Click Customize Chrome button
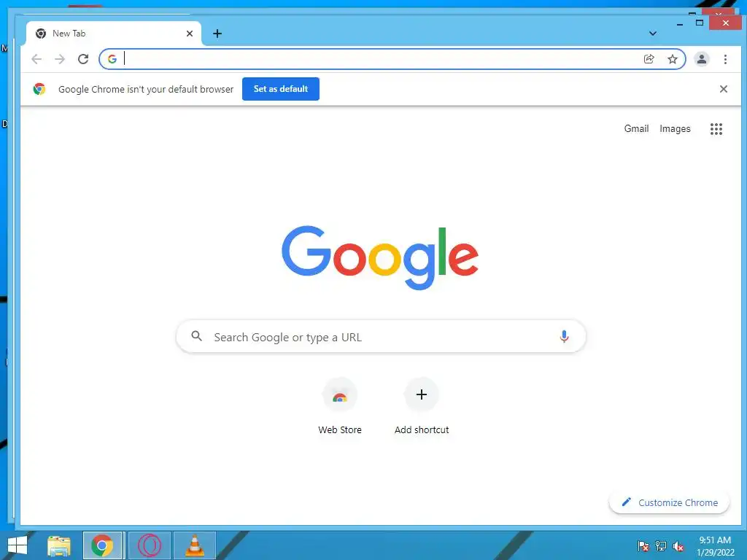Image resolution: width=747 pixels, height=560 pixels. point(670,502)
